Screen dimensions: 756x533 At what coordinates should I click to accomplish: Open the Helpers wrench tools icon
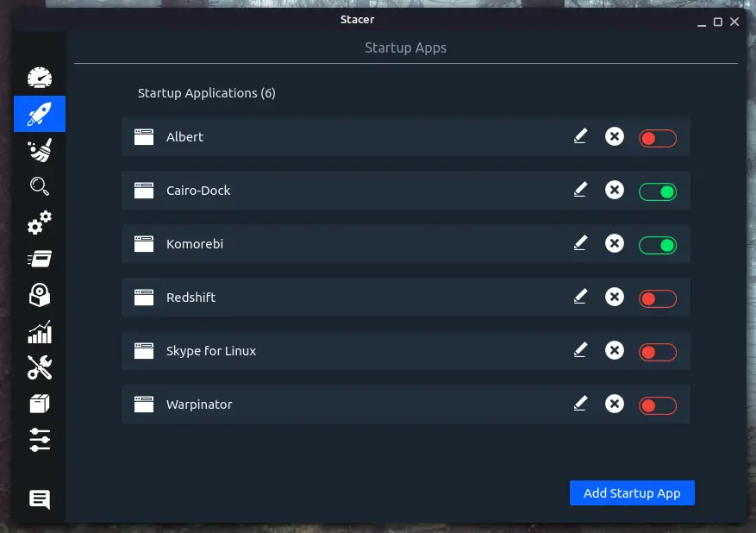tap(40, 367)
